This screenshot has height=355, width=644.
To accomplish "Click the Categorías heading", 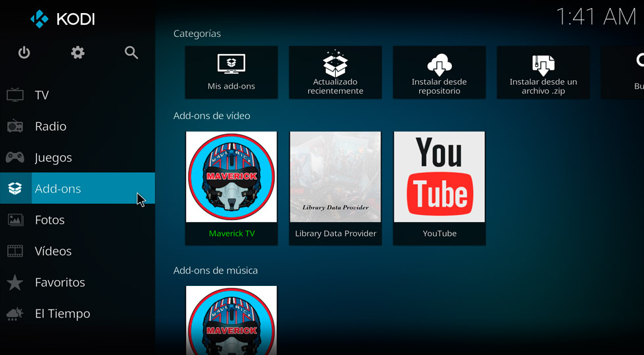I will [197, 34].
